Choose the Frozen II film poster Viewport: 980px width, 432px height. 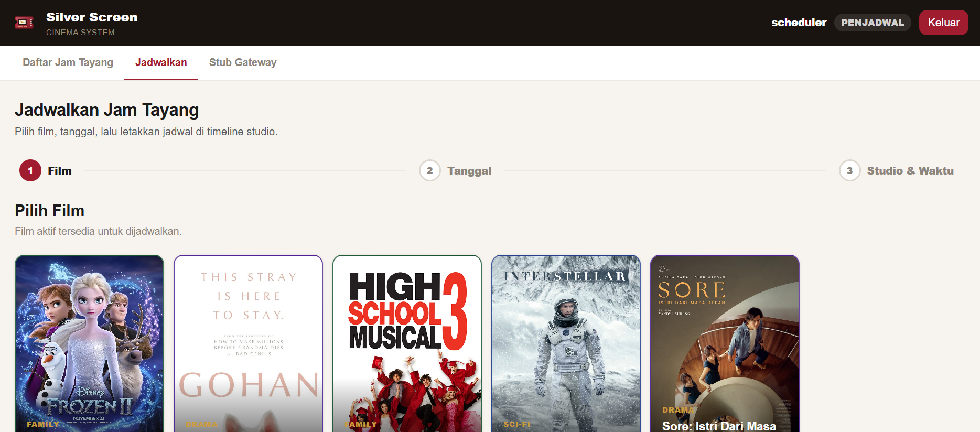(89, 343)
